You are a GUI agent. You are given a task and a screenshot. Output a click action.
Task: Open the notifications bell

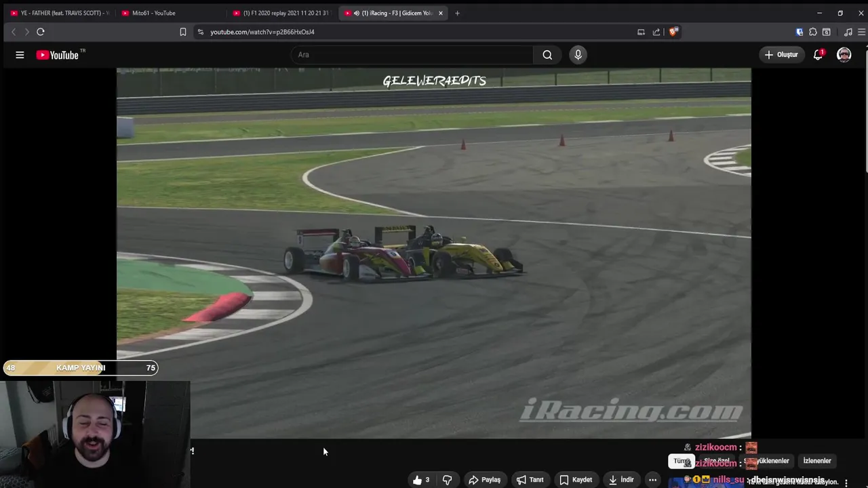pyautogui.click(x=818, y=55)
